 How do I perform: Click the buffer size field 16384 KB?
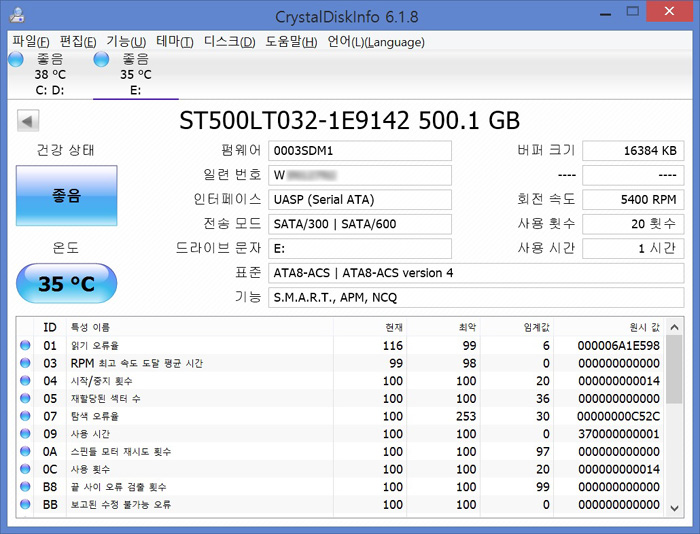[633, 151]
